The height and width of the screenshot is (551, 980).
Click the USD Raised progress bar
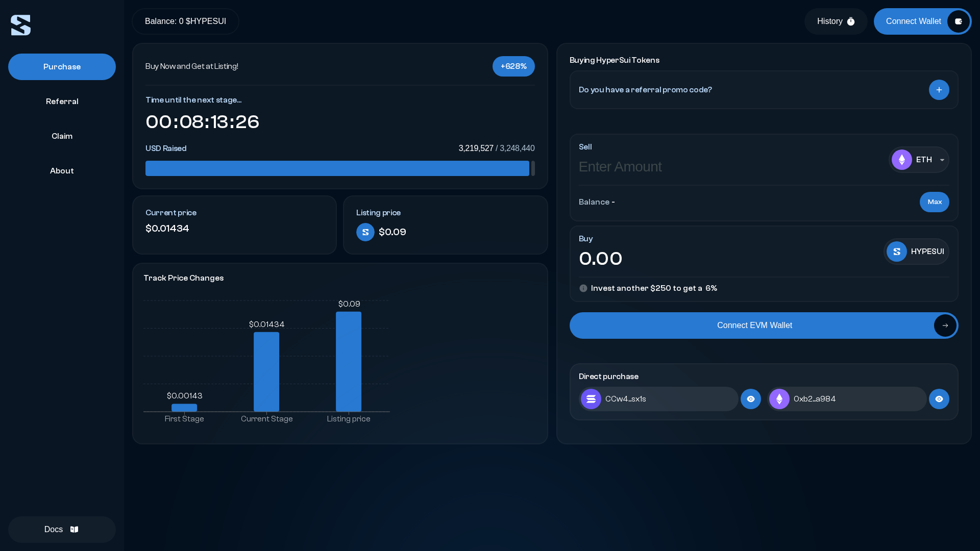click(340, 168)
